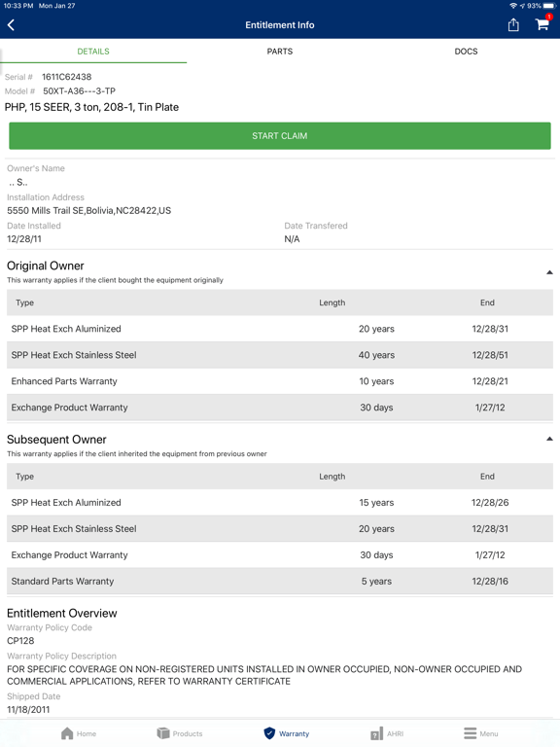Switch to the DOCS tab
Viewport: 560px width, 747px height.
466,52
